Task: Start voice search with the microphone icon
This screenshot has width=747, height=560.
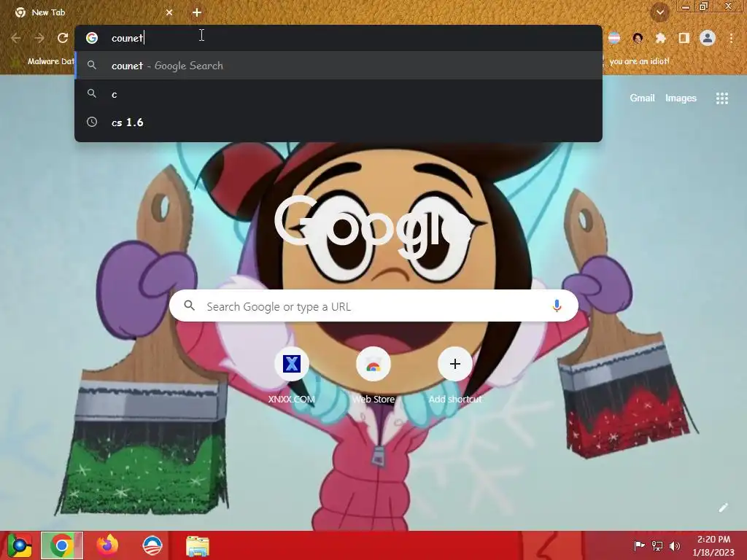Action: 557,306
